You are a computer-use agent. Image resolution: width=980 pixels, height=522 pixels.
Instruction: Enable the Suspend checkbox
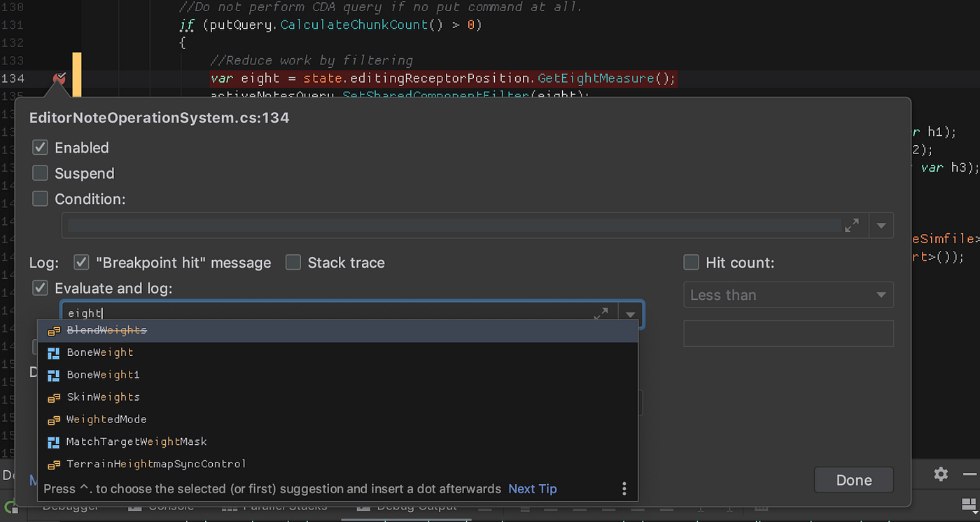click(x=40, y=173)
